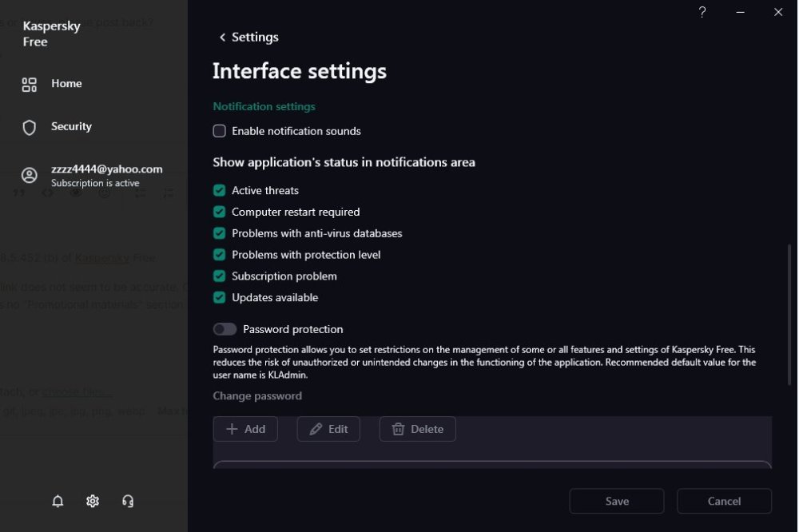This screenshot has width=799, height=532.
Task: Uncheck Subscription problem checkbox
Action: pyautogui.click(x=219, y=276)
